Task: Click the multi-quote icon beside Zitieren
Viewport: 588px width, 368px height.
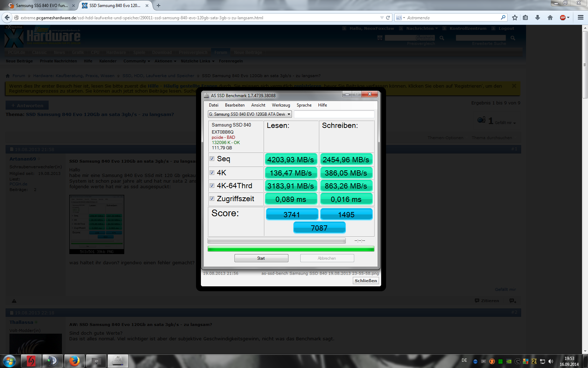Action: [x=513, y=301]
